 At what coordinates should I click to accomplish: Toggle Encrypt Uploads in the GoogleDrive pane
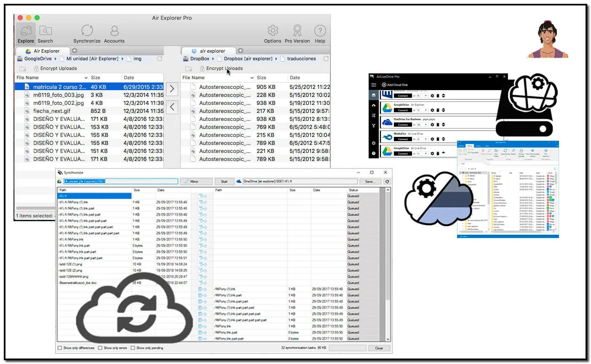pyautogui.click(x=55, y=68)
